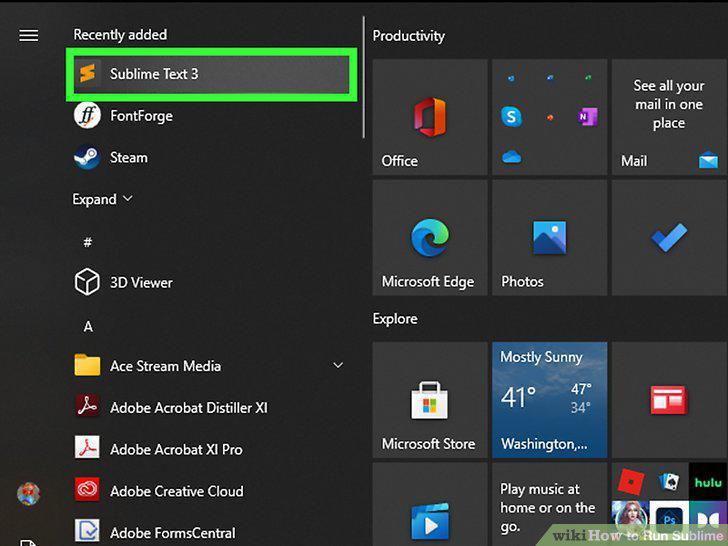Image resolution: width=728 pixels, height=546 pixels.
Task: Open the game tile with woman portrait
Action: point(630,518)
